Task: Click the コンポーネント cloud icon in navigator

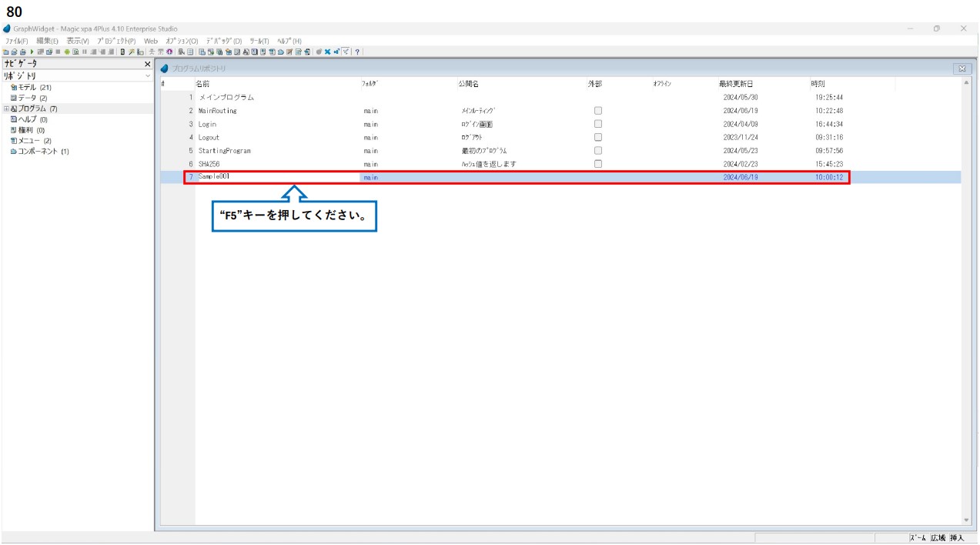Action: [x=14, y=152]
